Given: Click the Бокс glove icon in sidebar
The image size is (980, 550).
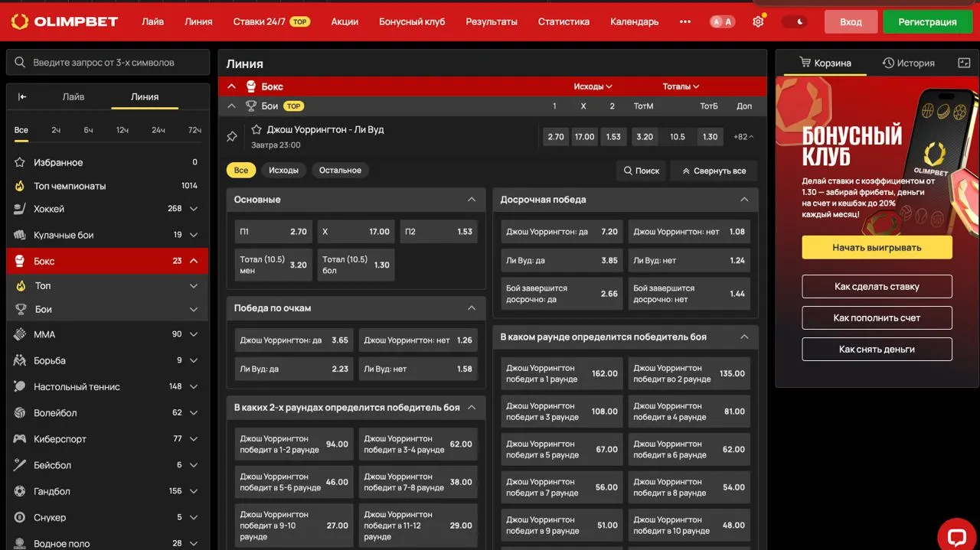Looking at the screenshot, I should [x=20, y=261].
